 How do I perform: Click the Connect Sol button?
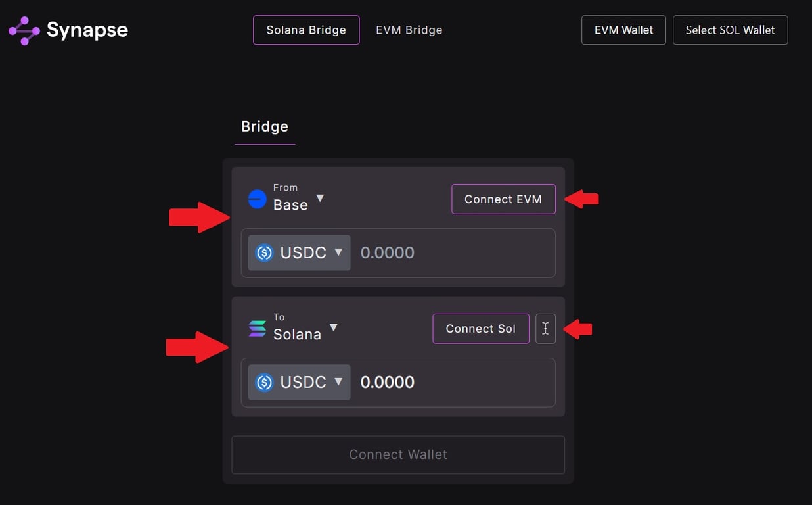(x=480, y=328)
